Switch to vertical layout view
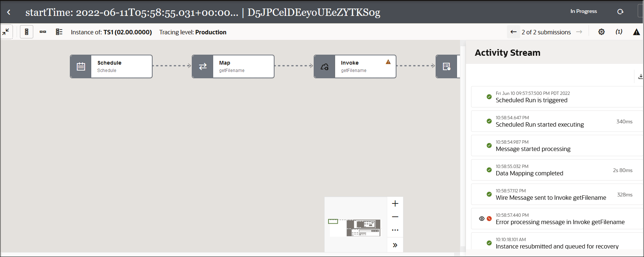Viewport: 644px width, 257px height. pyautogui.click(x=27, y=32)
